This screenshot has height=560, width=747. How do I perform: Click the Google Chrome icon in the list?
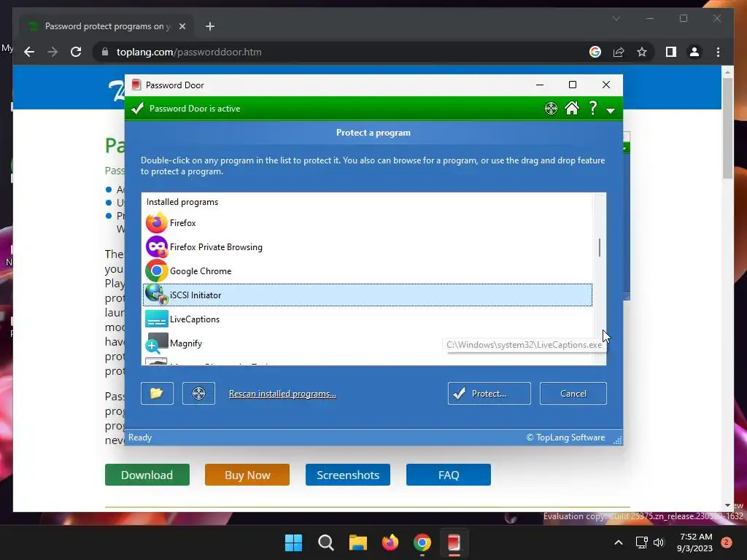click(156, 271)
